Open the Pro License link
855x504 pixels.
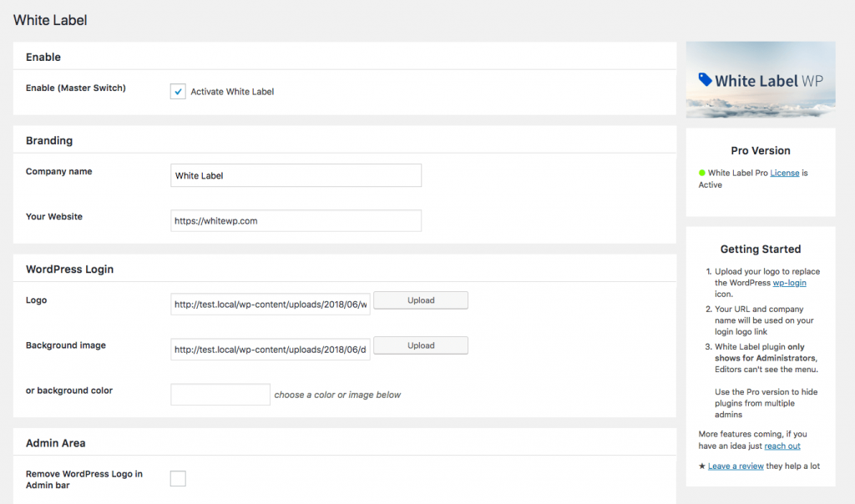(785, 173)
